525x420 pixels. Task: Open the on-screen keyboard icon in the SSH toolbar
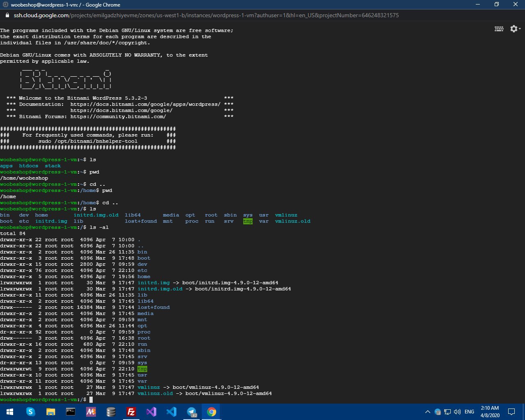tap(499, 29)
